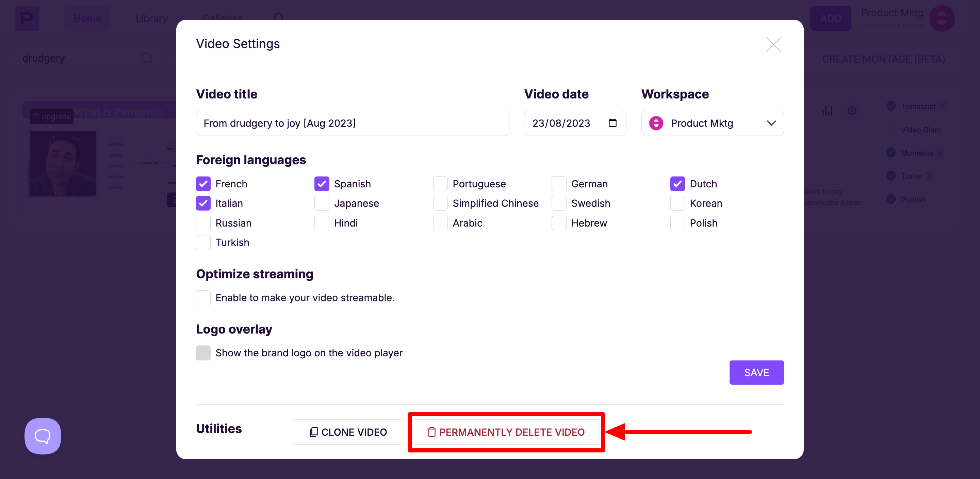Click the SAVE button

(756, 372)
